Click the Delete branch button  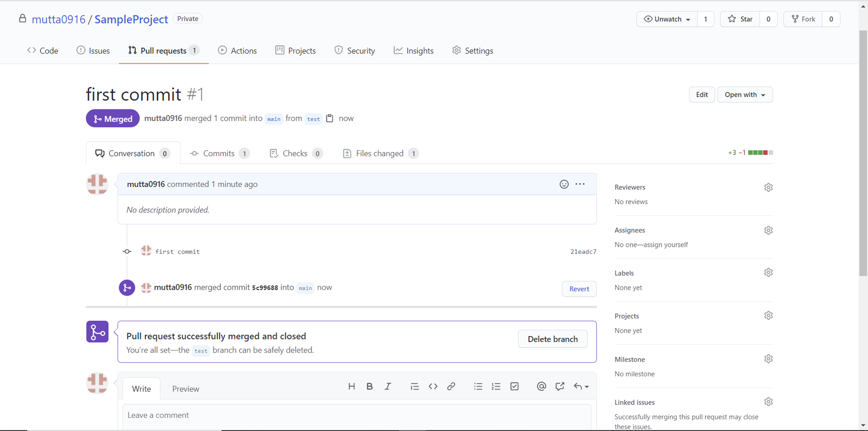click(x=552, y=339)
